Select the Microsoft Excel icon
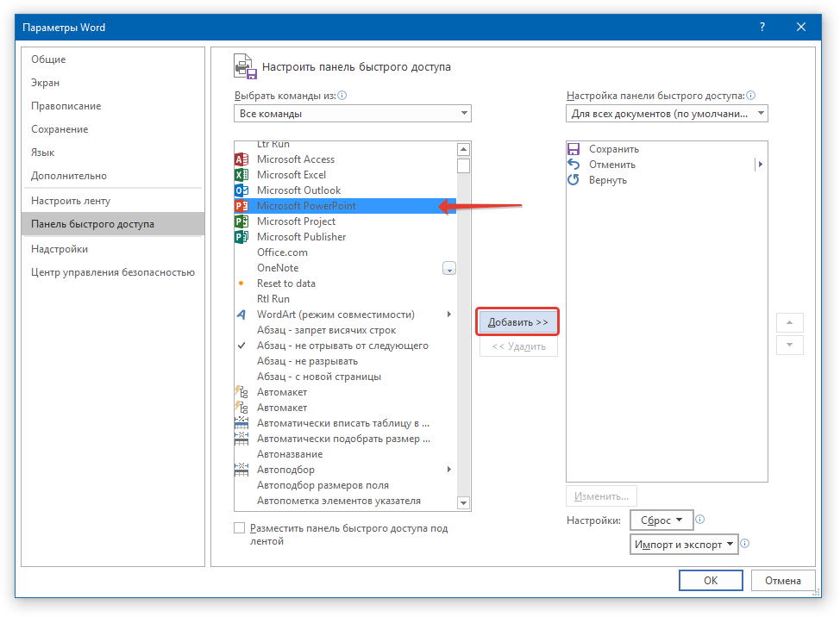 click(x=241, y=175)
